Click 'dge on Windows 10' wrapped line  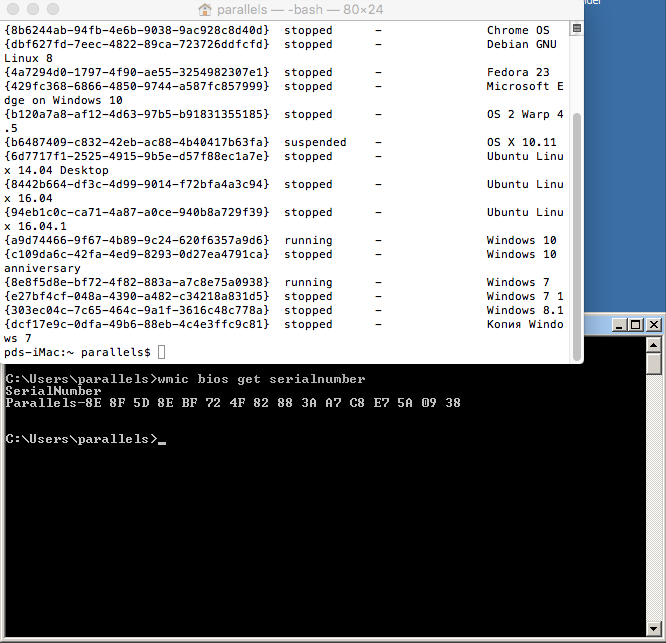click(63, 100)
